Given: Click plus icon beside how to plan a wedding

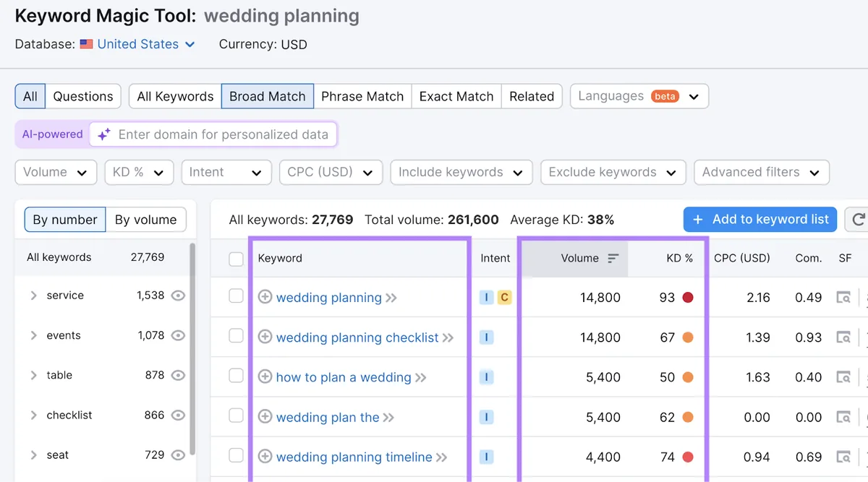Looking at the screenshot, I should click(265, 376).
